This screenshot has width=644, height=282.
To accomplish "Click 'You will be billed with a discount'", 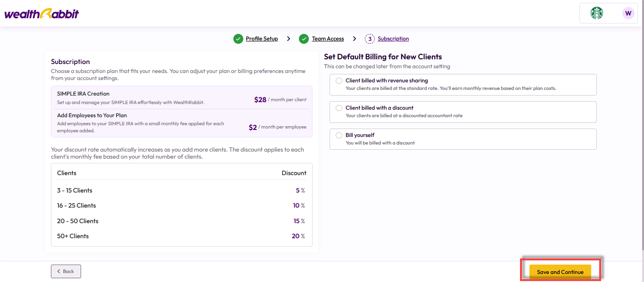I will pyautogui.click(x=380, y=143).
